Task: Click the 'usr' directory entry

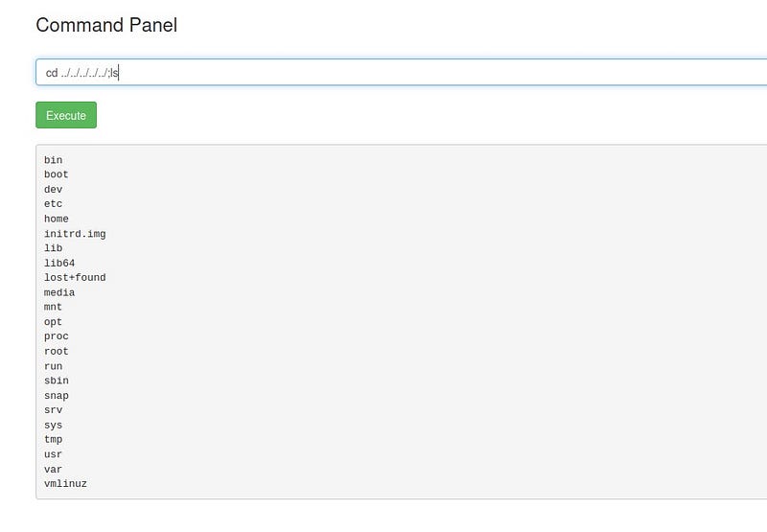Action: [x=53, y=454]
